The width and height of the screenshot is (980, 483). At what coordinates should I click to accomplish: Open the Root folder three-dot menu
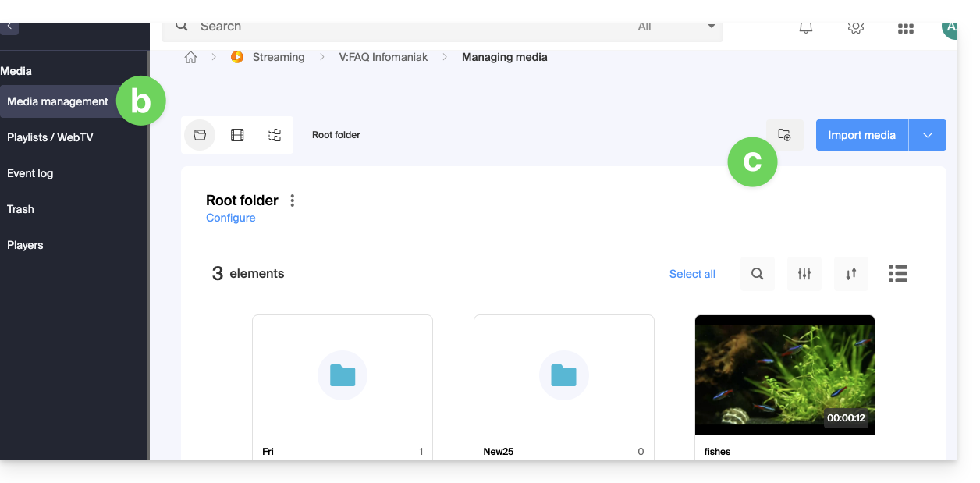point(293,201)
